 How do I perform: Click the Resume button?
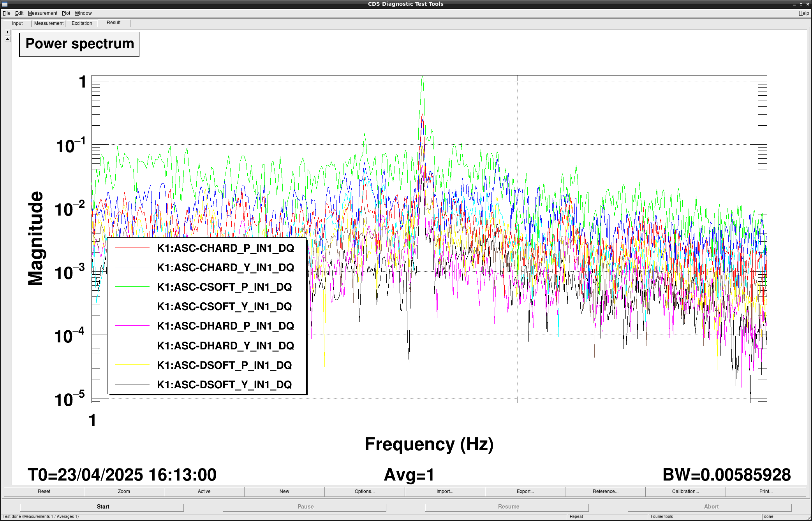click(x=507, y=507)
